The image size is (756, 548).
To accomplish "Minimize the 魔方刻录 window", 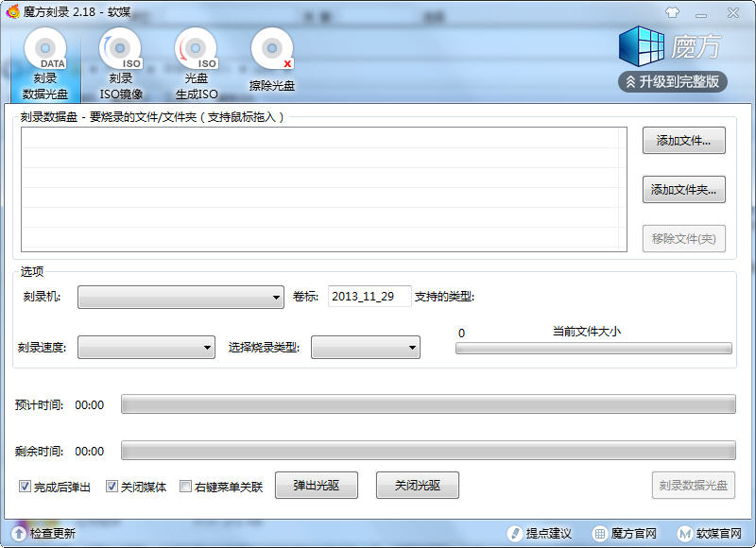I will point(701,14).
